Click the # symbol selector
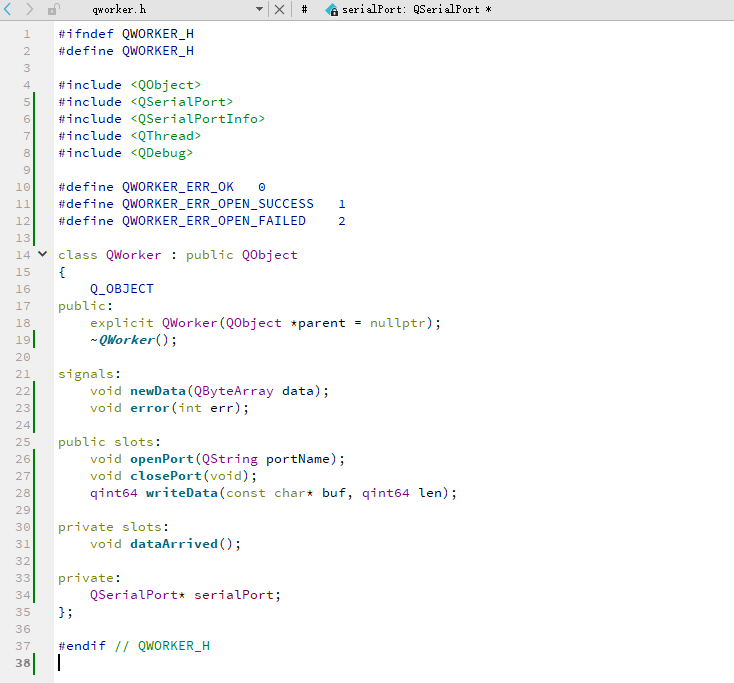734x683 pixels. tap(304, 9)
